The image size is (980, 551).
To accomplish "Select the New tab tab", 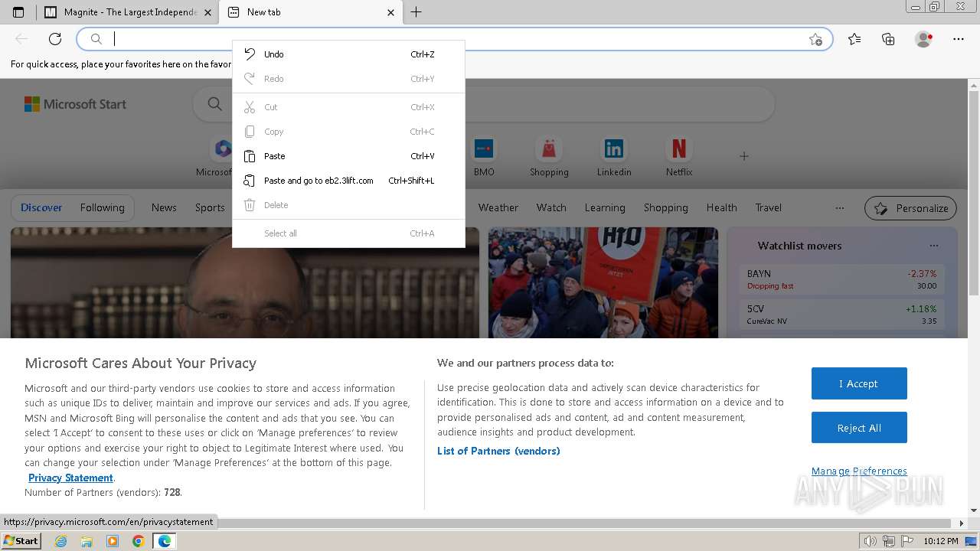I will pos(310,12).
